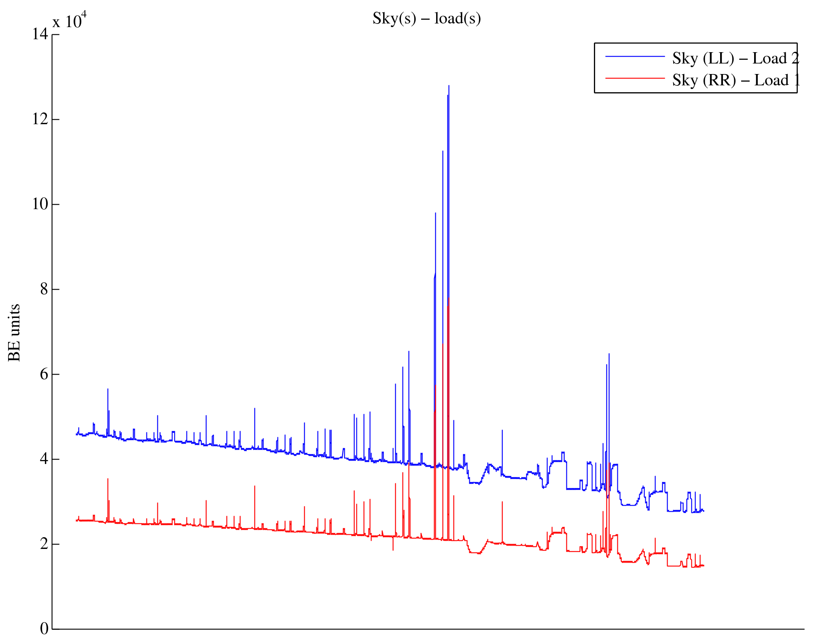Image resolution: width=816 pixels, height=644 pixels.
Task: Click the plot title "Sky(s) – load(s)"
Action: [x=426, y=19]
